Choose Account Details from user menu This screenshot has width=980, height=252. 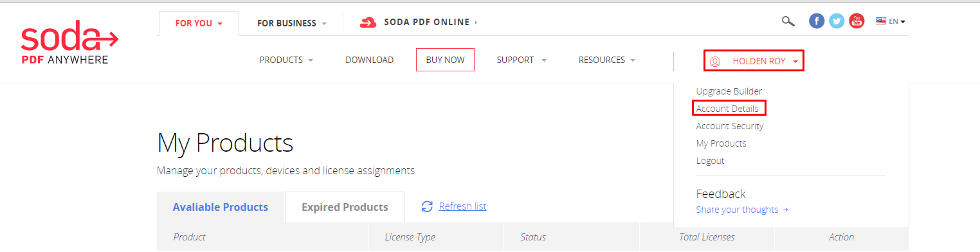pyautogui.click(x=727, y=109)
